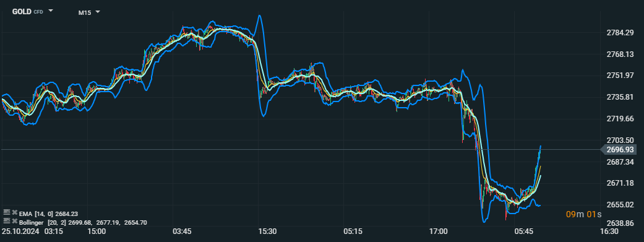Remove the EMA indicator with X icon
Viewport: 644px width, 242px height.
14,212
